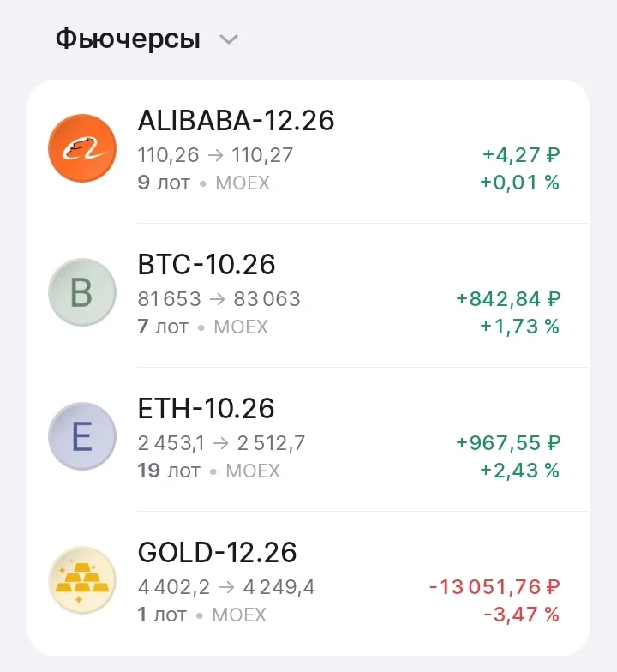
Task: Click the 19 лот quantity label
Action: pyautogui.click(x=169, y=471)
